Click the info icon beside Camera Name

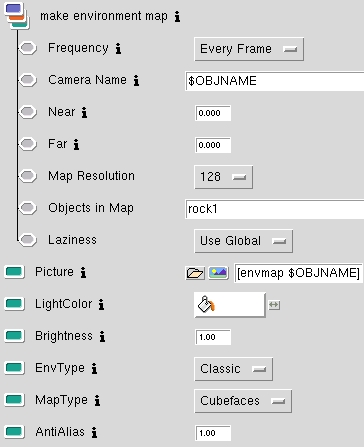136,81
